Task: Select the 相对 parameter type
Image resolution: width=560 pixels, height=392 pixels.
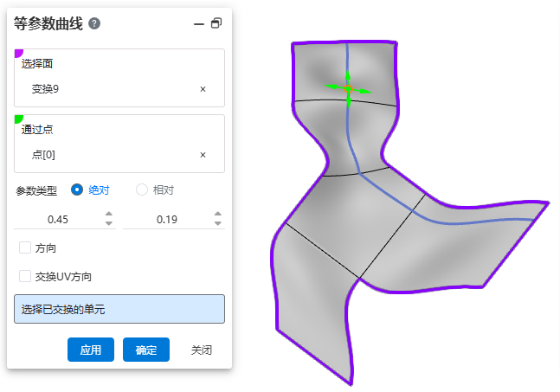Action: click(142, 190)
